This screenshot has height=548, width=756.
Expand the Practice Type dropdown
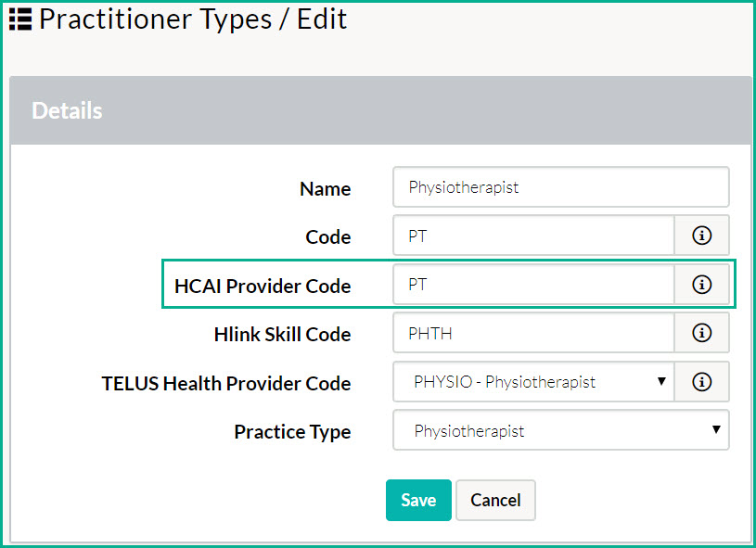[560, 430]
